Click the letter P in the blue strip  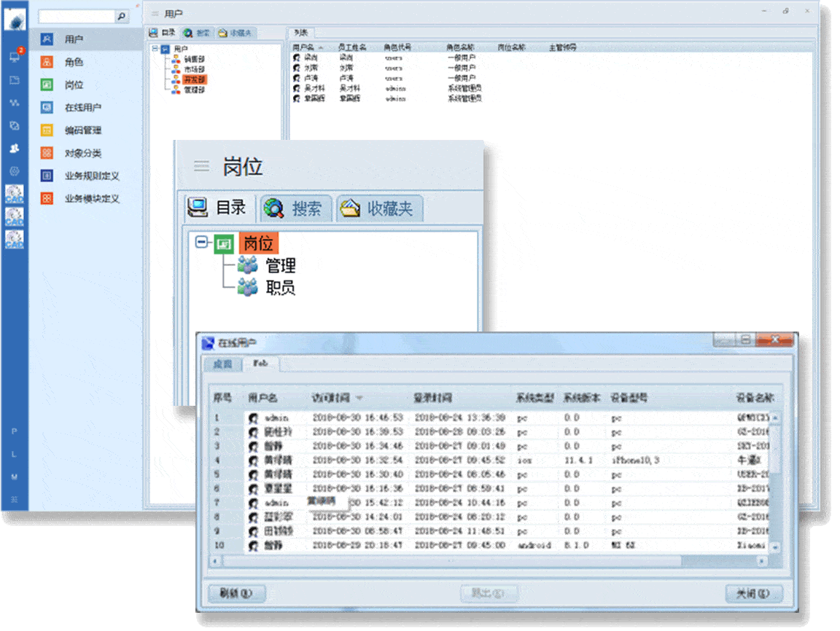coord(15,431)
